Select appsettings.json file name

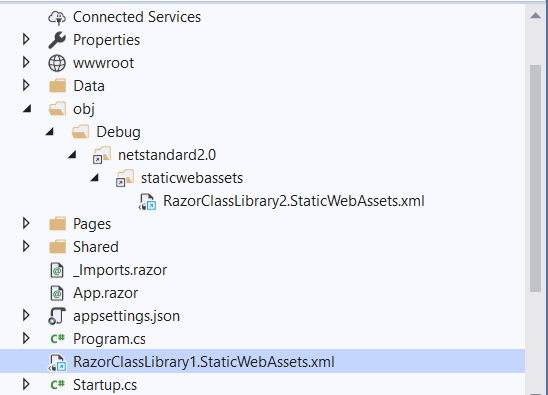126,316
